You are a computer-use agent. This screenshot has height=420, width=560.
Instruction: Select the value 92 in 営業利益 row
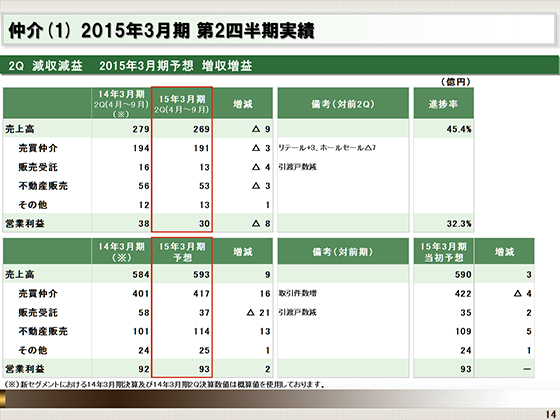click(144, 369)
